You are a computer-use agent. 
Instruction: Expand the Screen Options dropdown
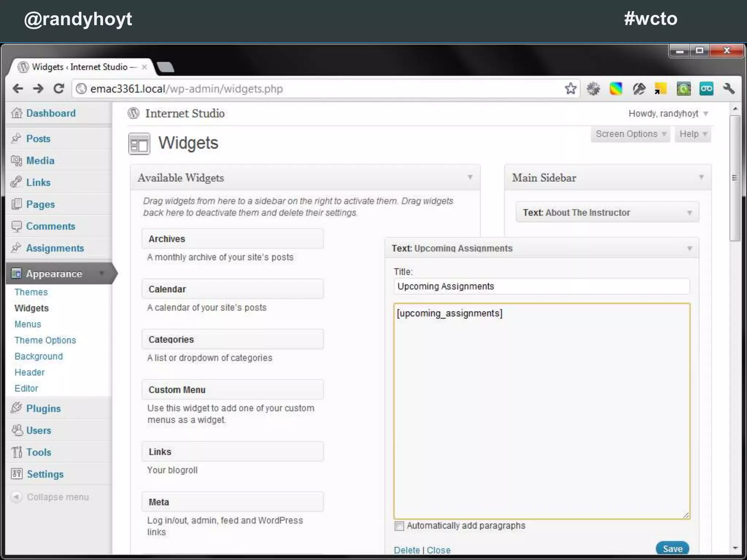[x=630, y=134]
